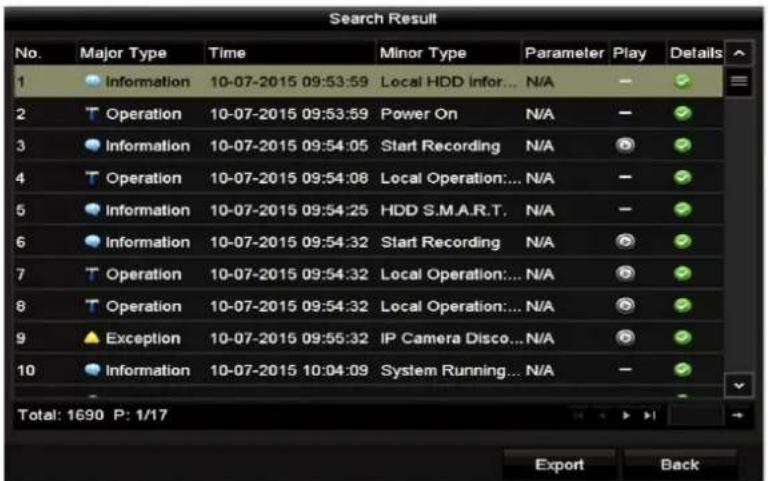The height and width of the screenshot is (481, 768).
Task: Play recording for row 3 Start Recording
Action: (x=625, y=145)
